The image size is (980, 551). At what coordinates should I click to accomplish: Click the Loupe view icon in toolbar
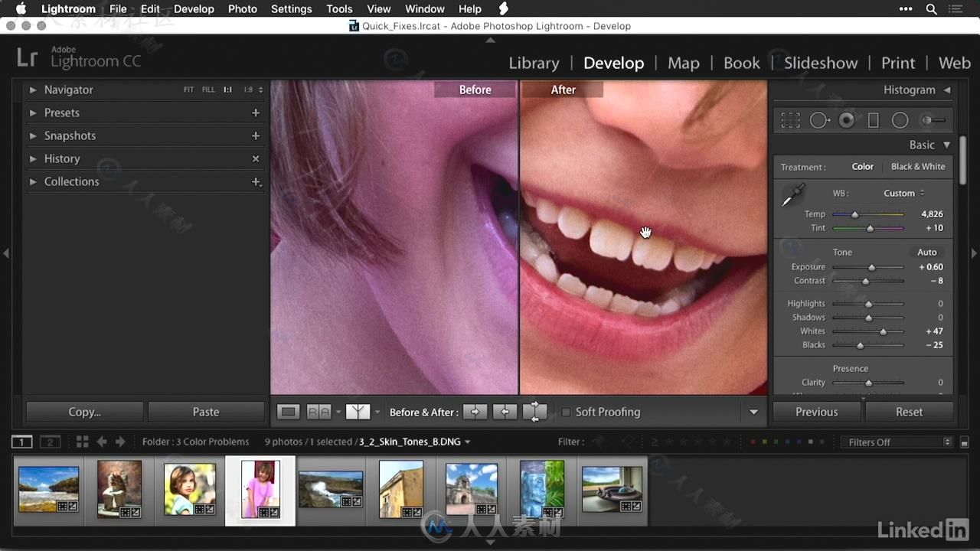coord(289,412)
